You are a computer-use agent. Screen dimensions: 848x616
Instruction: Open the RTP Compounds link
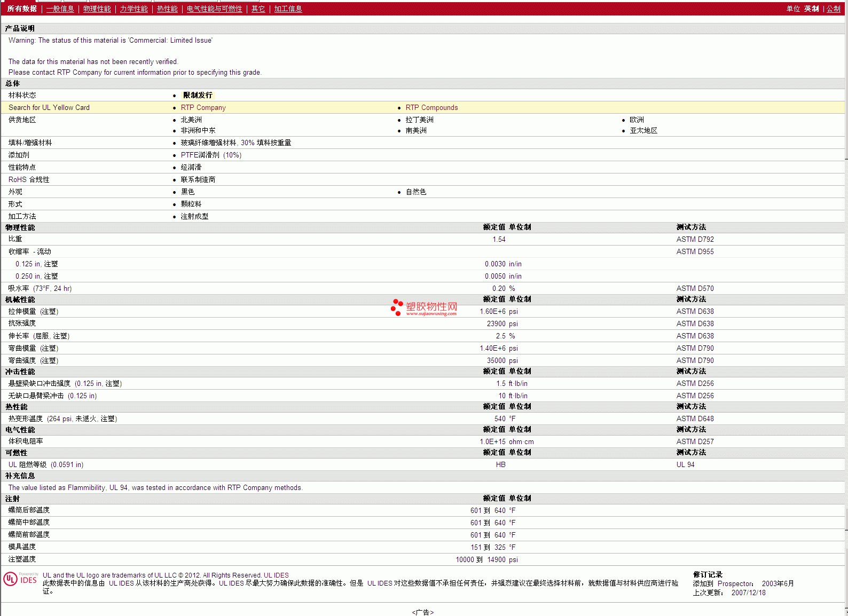pyautogui.click(x=431, y=108)
